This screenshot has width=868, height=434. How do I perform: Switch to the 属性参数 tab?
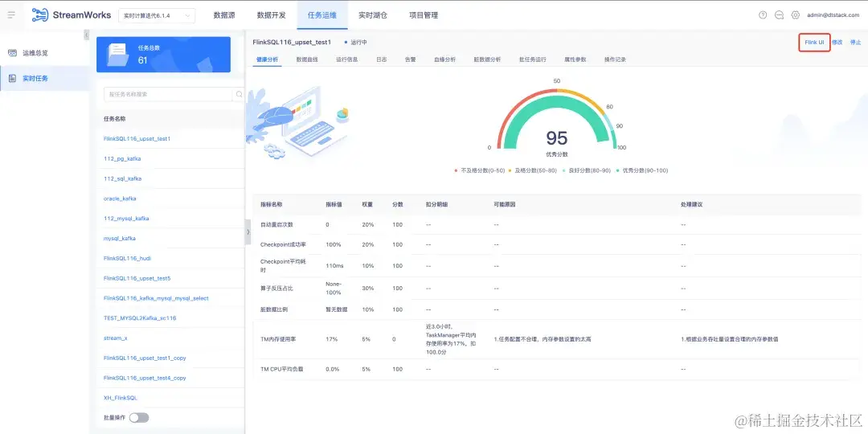coord(575,59)
